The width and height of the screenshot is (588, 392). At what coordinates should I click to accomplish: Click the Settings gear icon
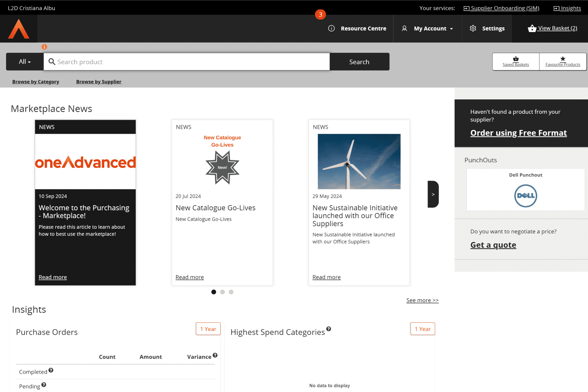pos(473,29)
